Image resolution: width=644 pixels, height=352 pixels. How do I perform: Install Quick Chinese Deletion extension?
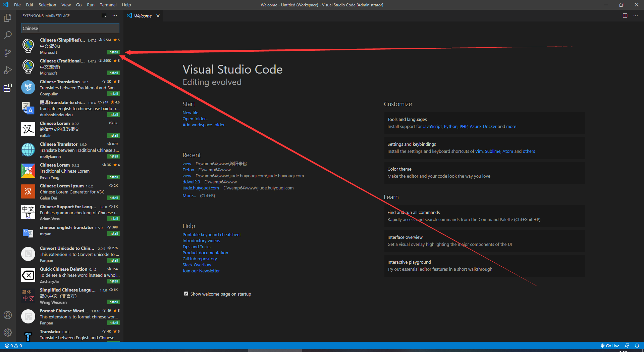[113, 281]
